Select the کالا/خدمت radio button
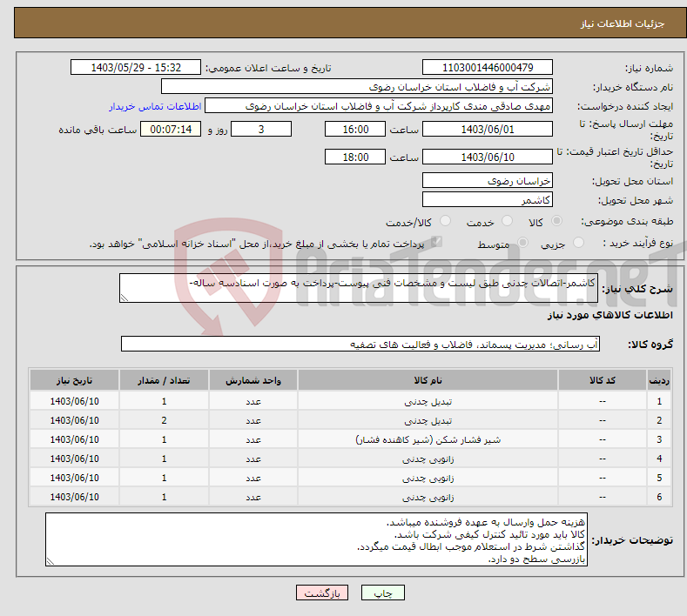This screenshot has width=687, height=616. [445, 221]
